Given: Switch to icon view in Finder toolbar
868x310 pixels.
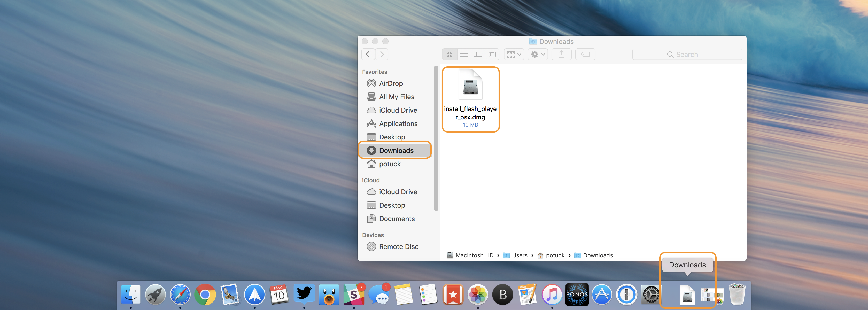Looking at the screenshot, I should (x=449, y=54).
